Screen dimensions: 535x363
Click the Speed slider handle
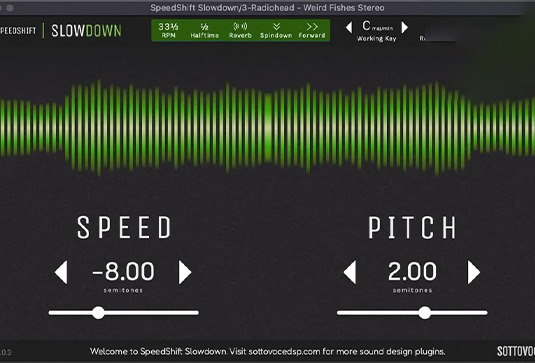(x=98, y=313)
